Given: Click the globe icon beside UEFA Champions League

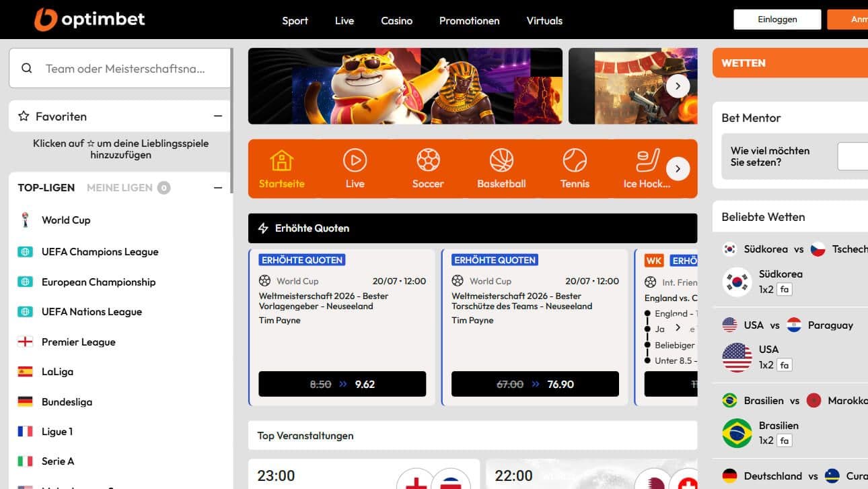Looking at the screenshot, I should coord(25,252).
